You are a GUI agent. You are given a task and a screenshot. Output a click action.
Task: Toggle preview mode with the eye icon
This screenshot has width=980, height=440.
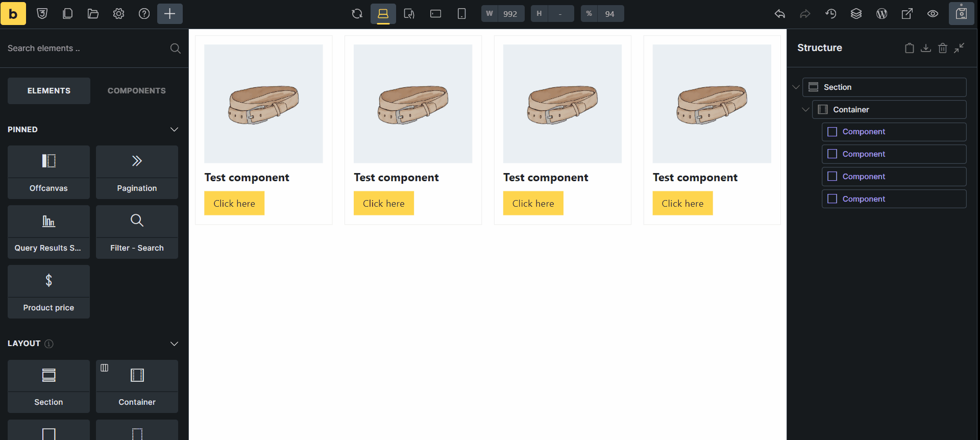tap(933, 14)
